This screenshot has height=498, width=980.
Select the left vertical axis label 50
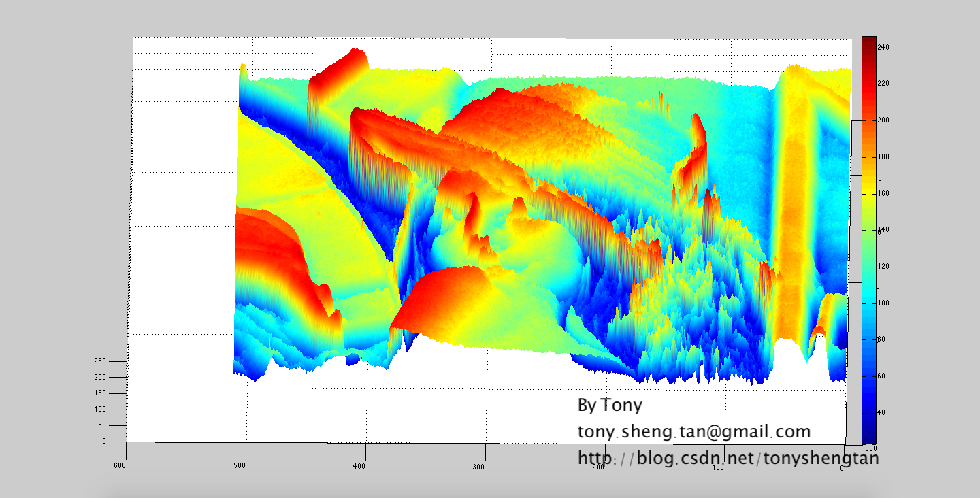pyautogui.click(x=102, y=425)
